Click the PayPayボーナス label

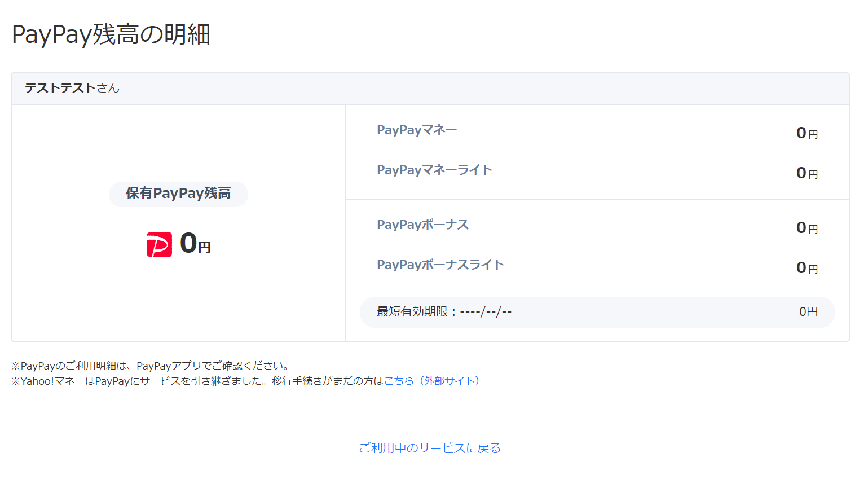(423, 225)
